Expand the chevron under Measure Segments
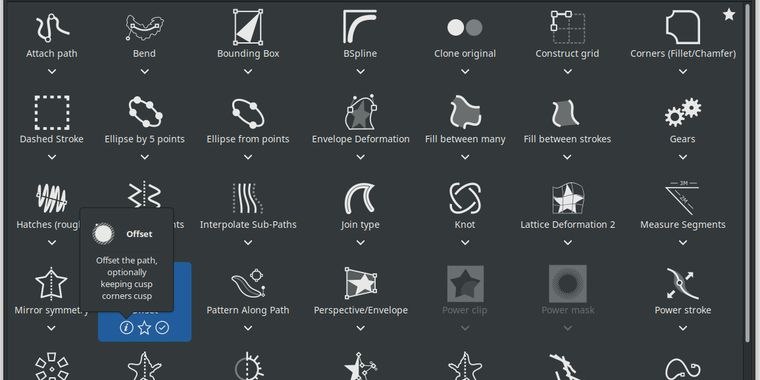The height and width of the screenshot is (380, 760). click(x=683, y=242)
